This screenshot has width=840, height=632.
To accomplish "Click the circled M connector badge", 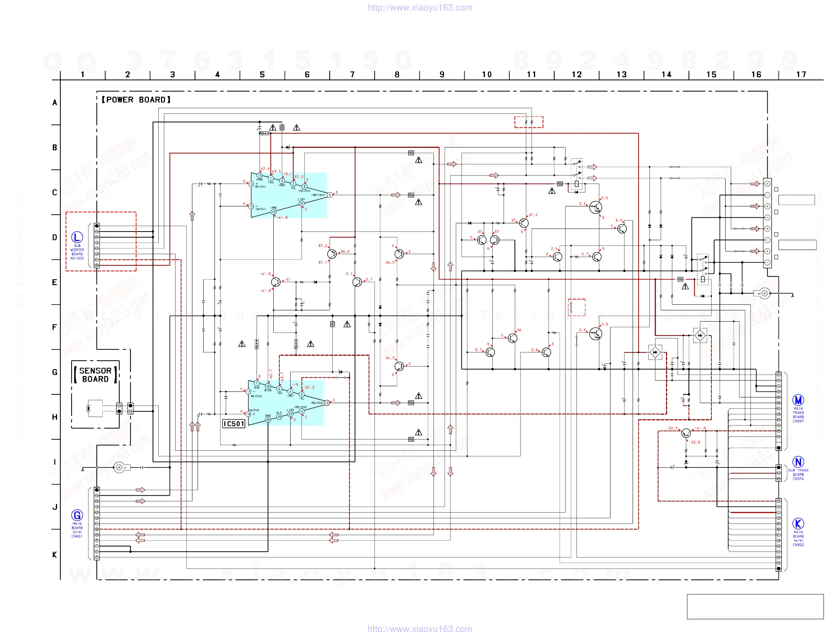I will coord(798,400).
